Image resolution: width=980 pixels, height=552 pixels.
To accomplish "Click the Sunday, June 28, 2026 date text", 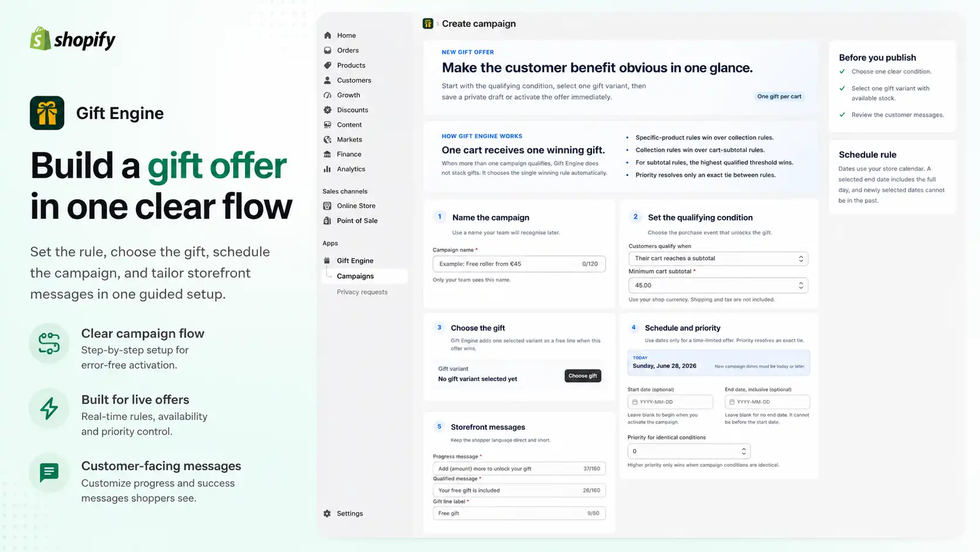I will [664, 366].
